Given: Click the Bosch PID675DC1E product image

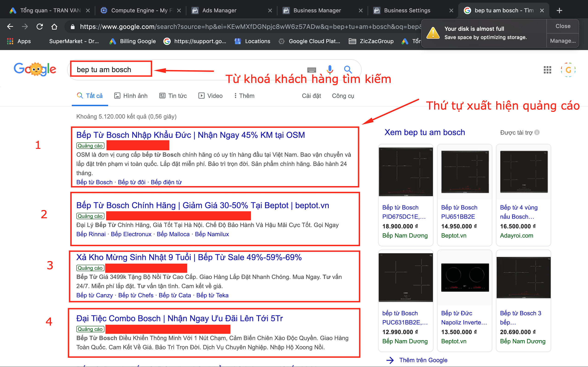Looking at the screenshot, I should [406, 172].
